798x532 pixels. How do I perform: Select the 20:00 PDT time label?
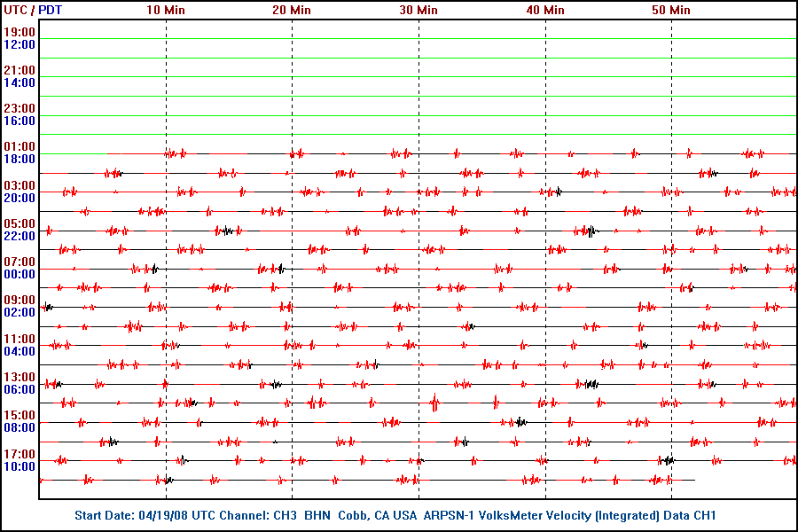[20, 198]
